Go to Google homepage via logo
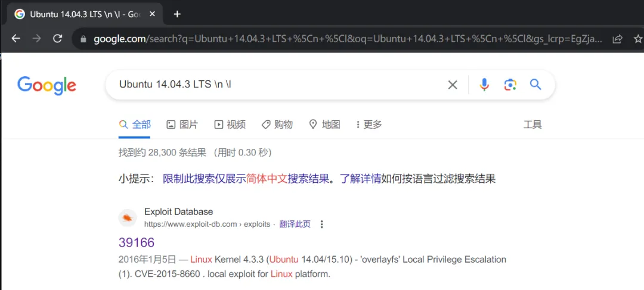 (x=47, y=85)
